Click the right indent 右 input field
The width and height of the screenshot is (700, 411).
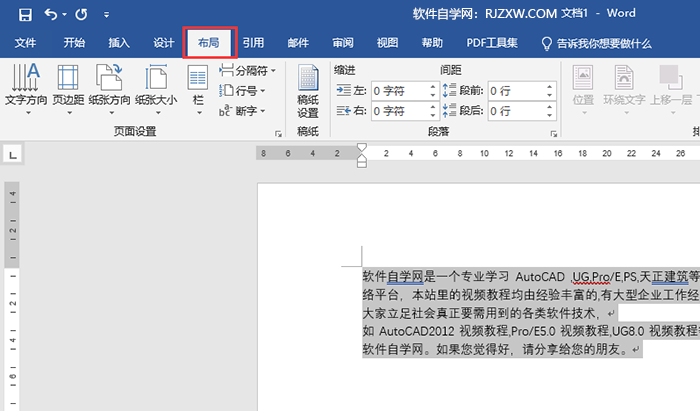[x=400, y=111]
